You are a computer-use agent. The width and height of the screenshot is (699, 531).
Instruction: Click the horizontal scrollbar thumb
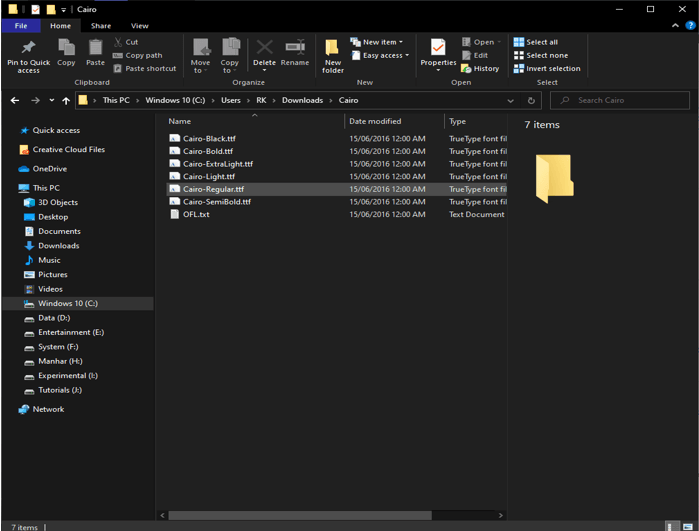[x=300, y=516]
